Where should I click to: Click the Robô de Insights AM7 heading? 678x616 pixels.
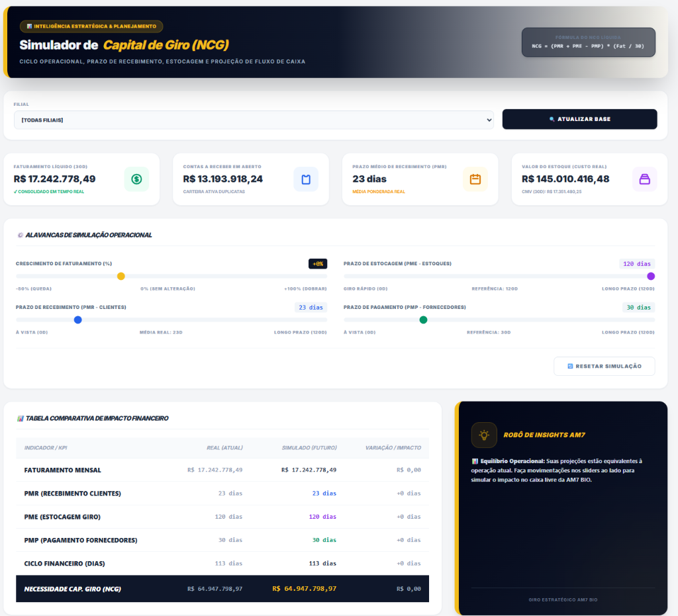544,435
